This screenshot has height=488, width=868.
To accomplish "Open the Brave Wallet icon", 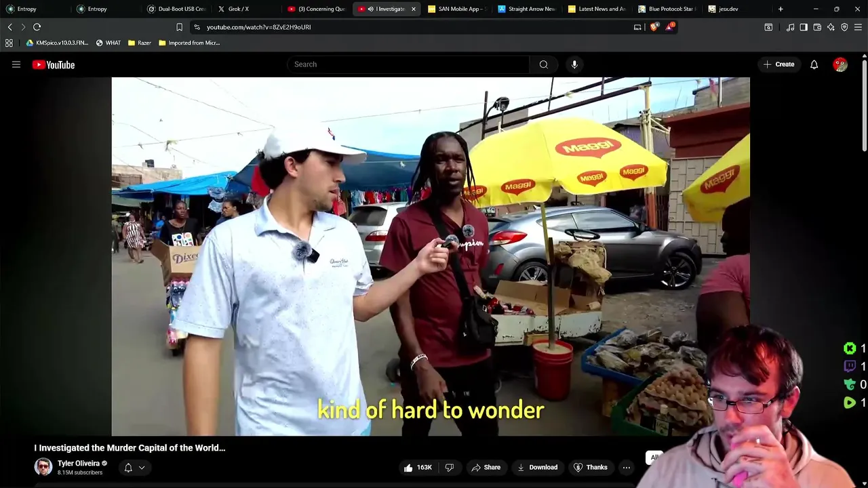I will (x=817, y=27).
